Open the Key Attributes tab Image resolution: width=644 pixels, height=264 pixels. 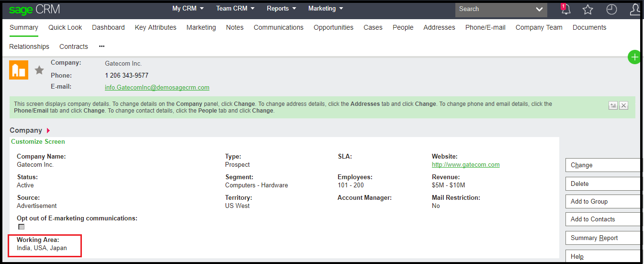tap(156, 27)
